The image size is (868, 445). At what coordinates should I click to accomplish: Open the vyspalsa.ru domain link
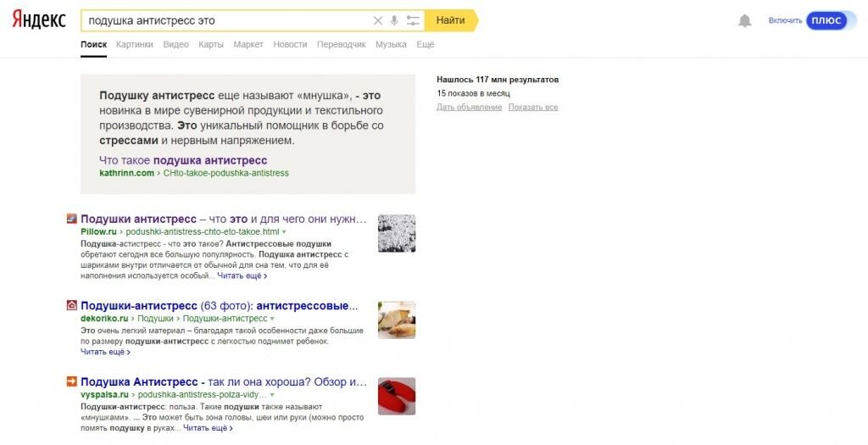[104, 395]
